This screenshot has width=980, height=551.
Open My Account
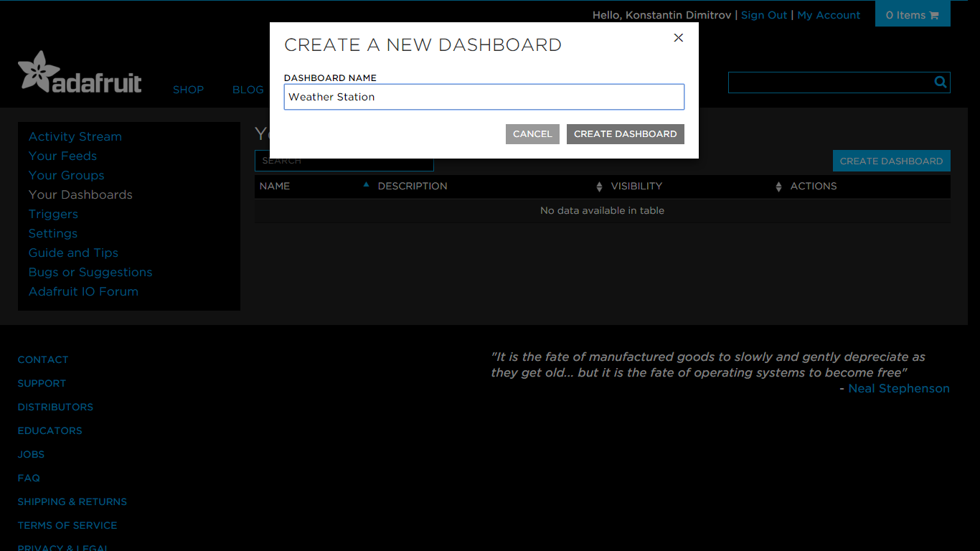pos(829,14)
